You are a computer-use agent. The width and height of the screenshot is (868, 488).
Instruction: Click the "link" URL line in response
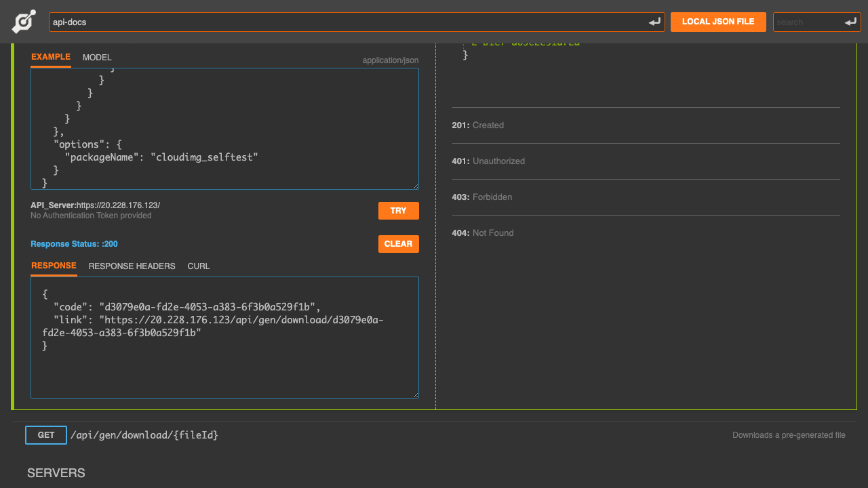coord(213,326)
